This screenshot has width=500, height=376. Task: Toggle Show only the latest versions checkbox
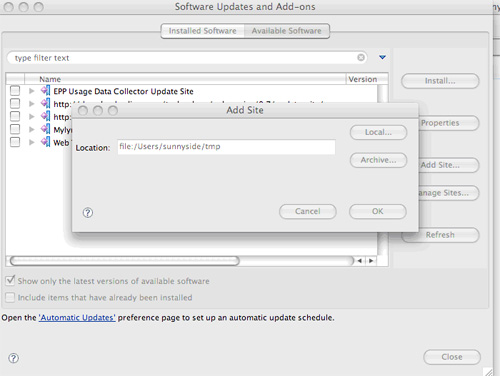click(x=10, y=280)
